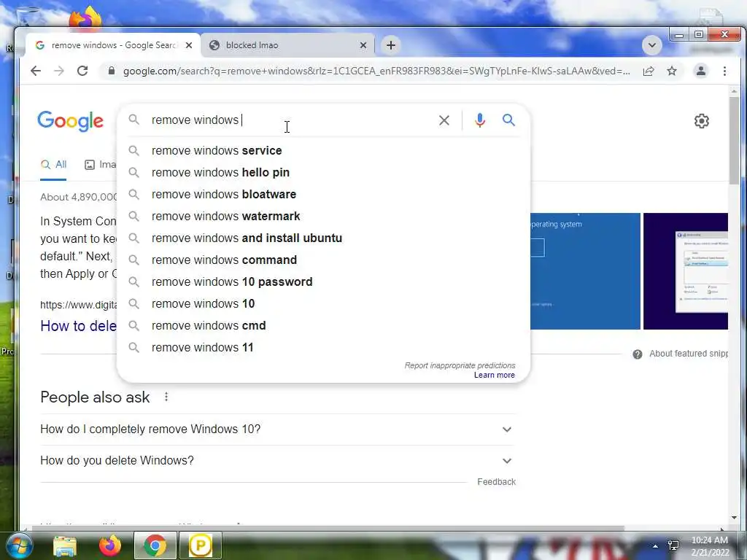Image resolution: width=747 pixels, height=560 pixels.
Task: Click the forward navigation arrow
Action: pos(59,71)
